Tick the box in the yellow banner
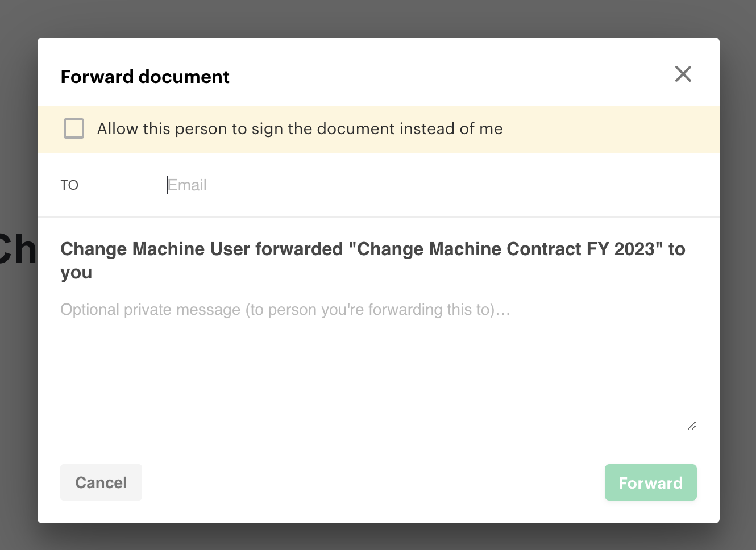756x550 pixels. [x=74, y=128]
